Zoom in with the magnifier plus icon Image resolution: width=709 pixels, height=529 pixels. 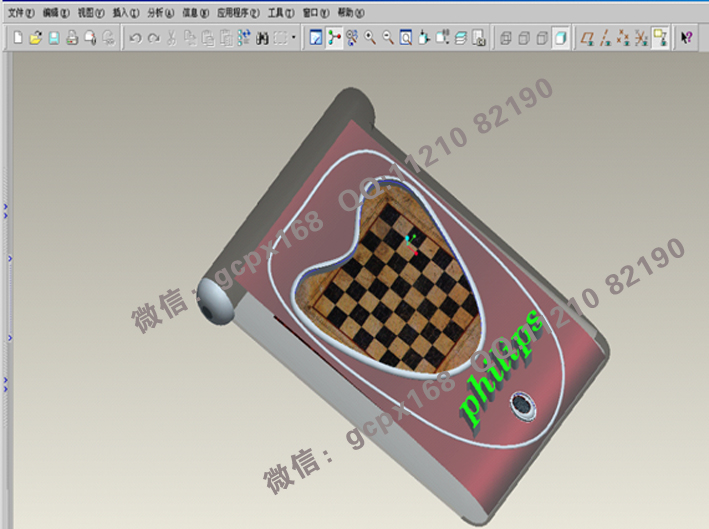(370, 38)
